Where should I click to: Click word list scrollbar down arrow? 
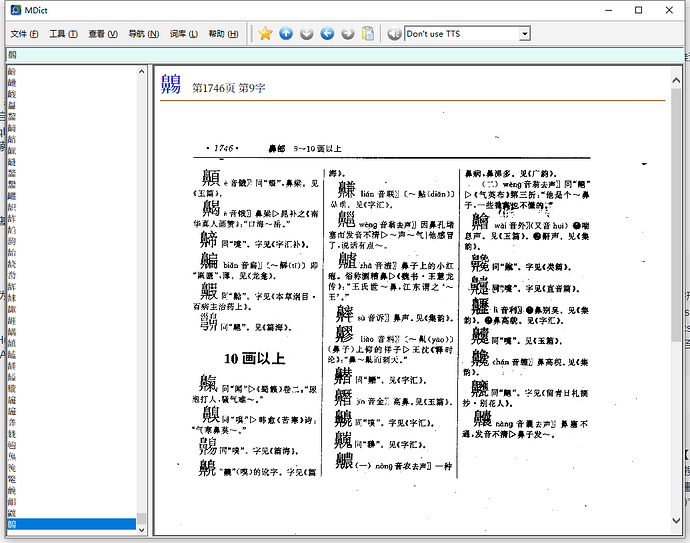pos(141,530)
